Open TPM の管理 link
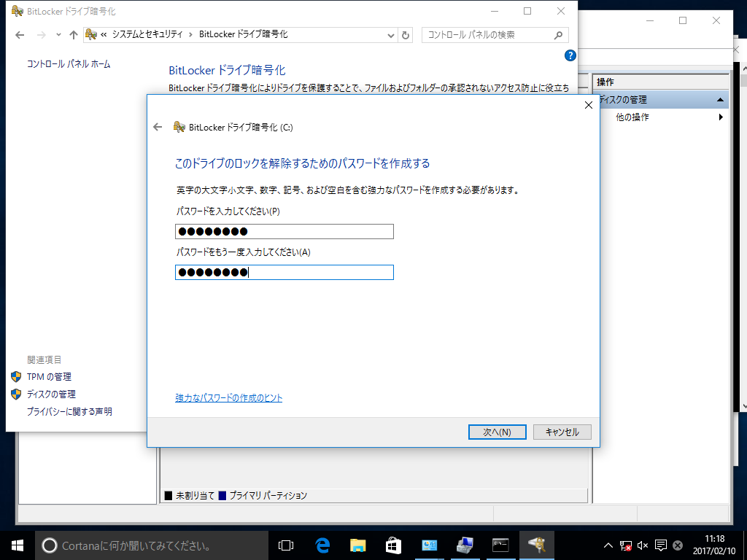The width and height of the screenshot is (747, 560). point(49,377)
